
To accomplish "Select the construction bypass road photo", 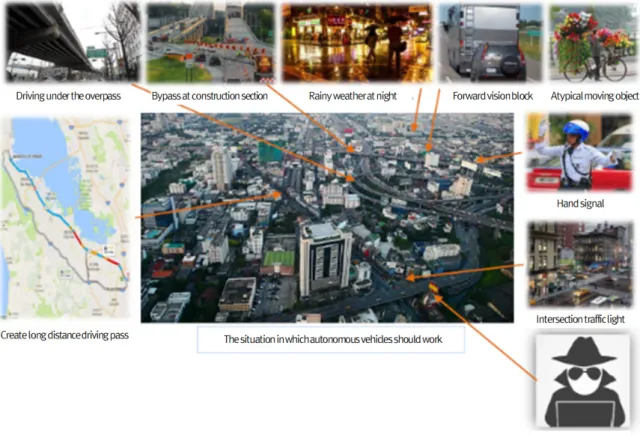I will tap(210, 42).
